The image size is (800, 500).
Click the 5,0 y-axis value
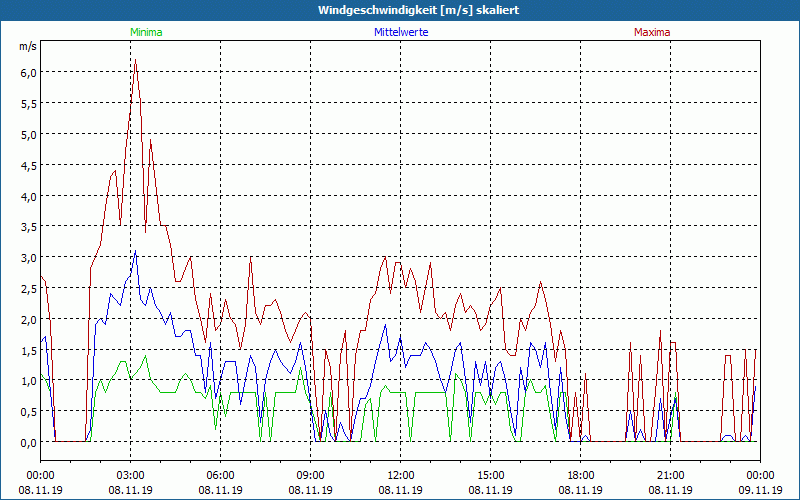pyautogui.click(x=28, y=135)
